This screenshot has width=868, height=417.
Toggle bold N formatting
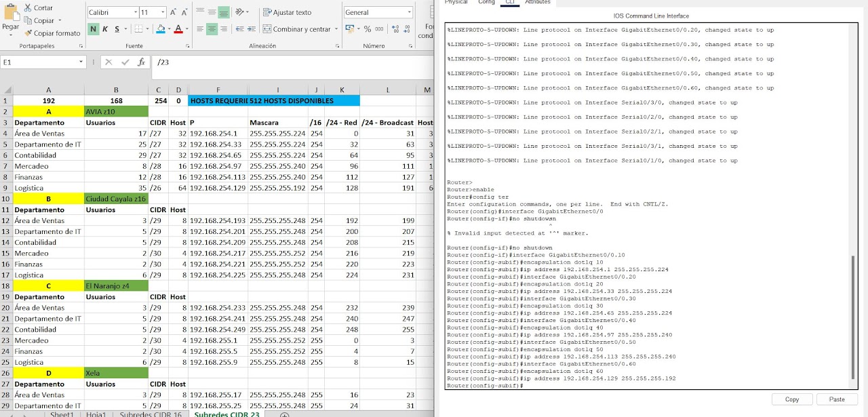94,29
